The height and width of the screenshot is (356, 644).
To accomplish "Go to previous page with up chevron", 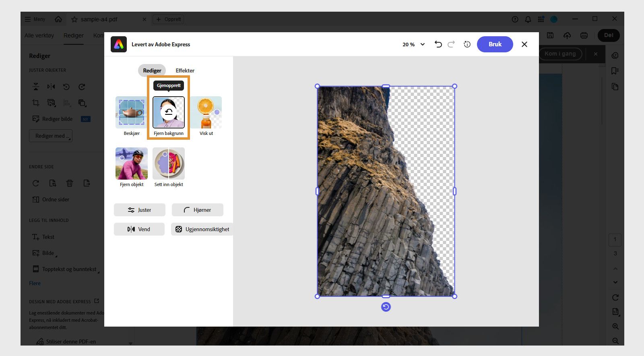I will [x=615, y=269].
